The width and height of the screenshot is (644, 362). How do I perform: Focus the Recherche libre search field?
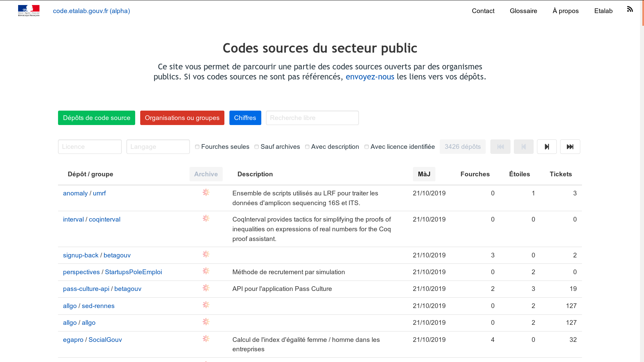pos(312,118)
